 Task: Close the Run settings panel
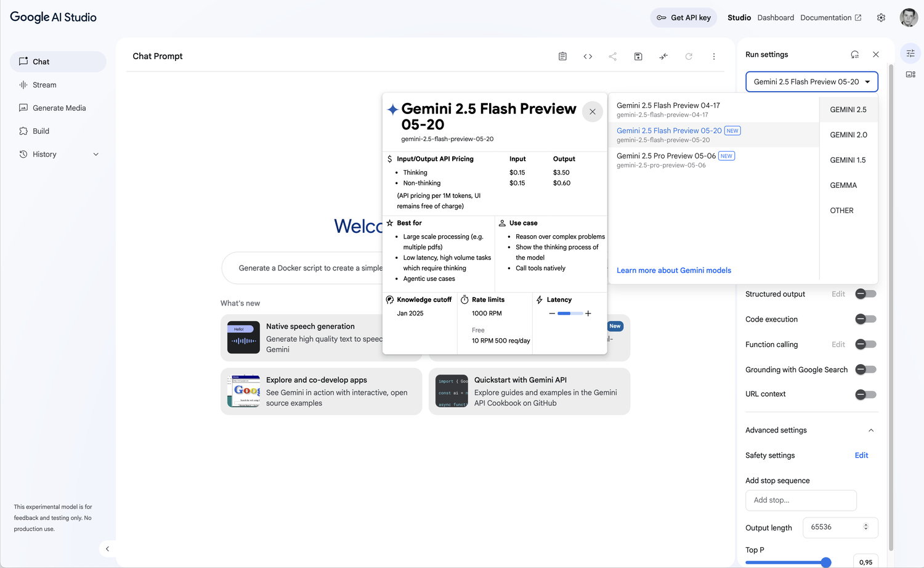click(x=876, y=54)
